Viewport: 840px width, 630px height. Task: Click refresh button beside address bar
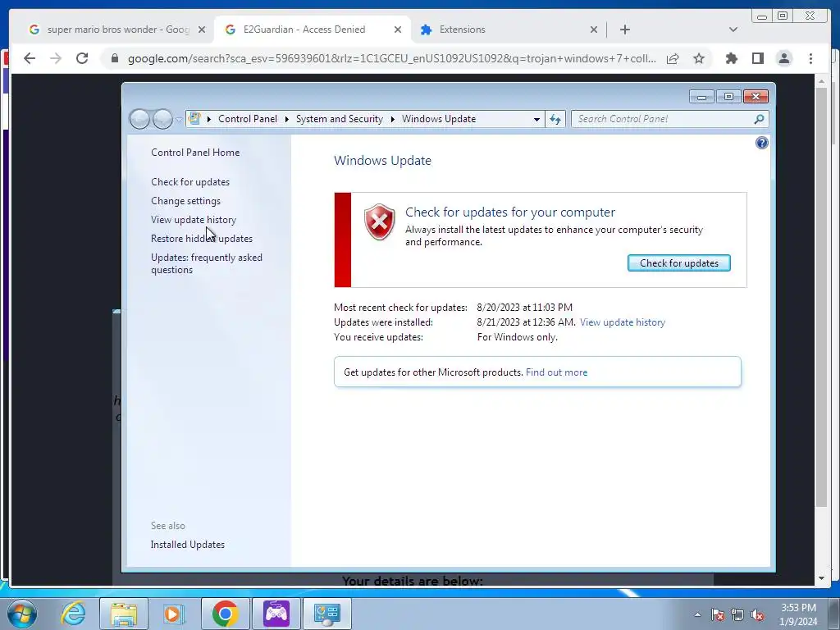pos(555,120)
